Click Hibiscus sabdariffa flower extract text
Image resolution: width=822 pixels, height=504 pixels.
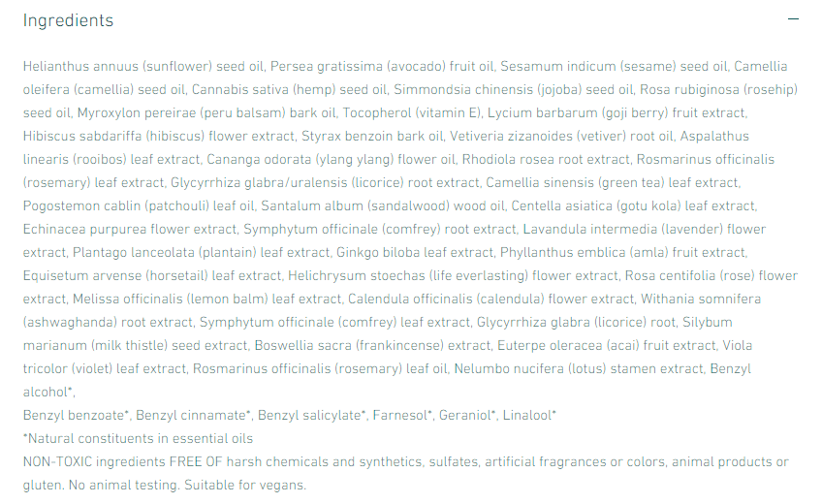pyautogui.click(x=157, y=136)
